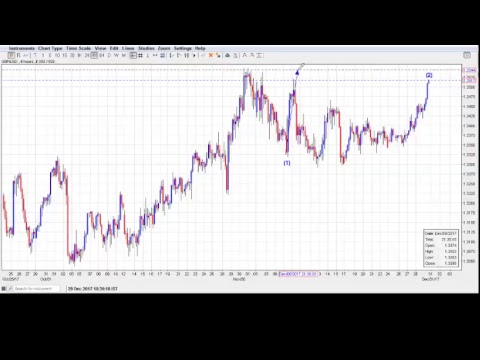The height and width of the screenshot is (360, 480).
Task: Switch to the 10-minute time scale
Action: [x=57, y=55]
